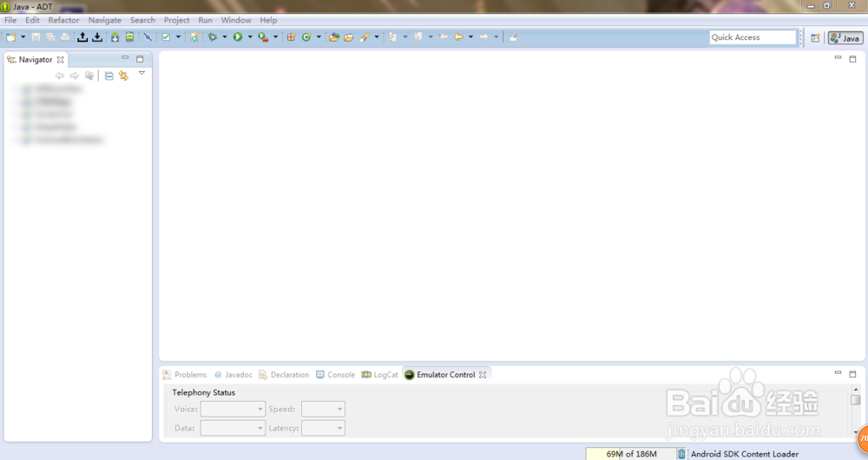Screen dimensions: 868x460
Task: Click the download arrow toolbar icon
Action: [x=97, y=37]
